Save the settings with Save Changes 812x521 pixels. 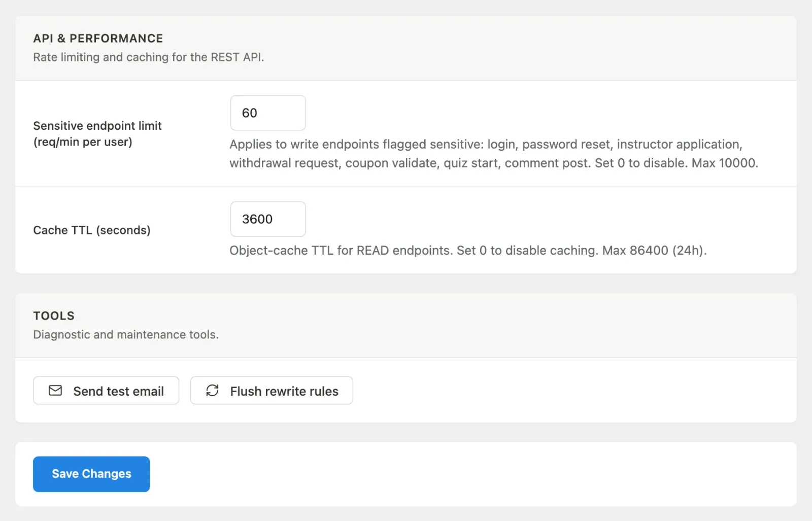(x=91, y=474)
